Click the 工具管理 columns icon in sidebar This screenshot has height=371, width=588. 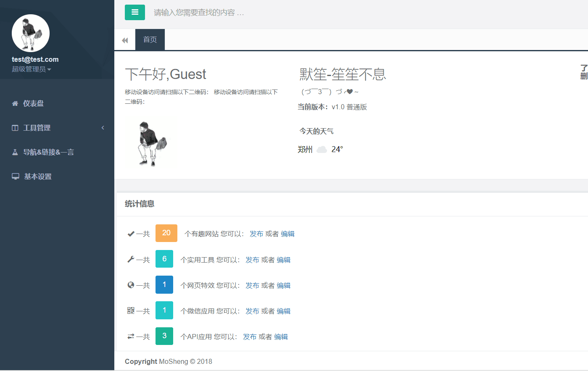point(15,128)
